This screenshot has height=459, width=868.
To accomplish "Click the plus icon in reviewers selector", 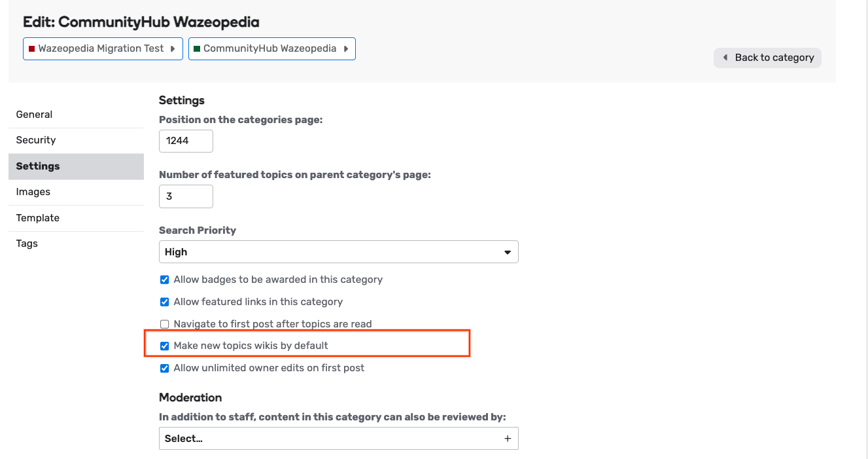I will coord(508,439).
